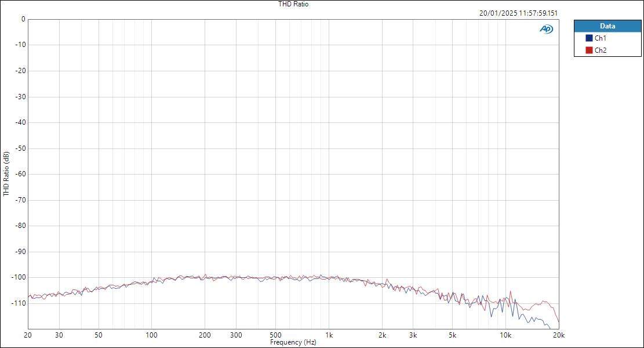The image size is (644, 348).
Task: Click the 200 Hz tick label
Action: pyautogui.click(x=205, y=335)
